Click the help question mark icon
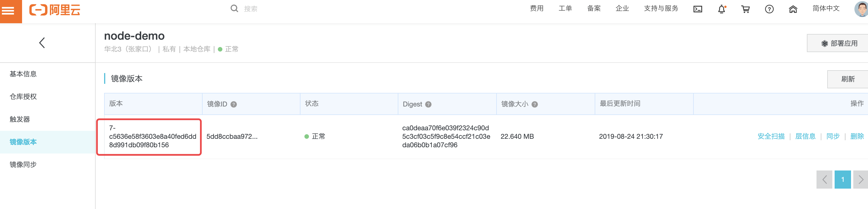868x209 pixels. point(769,9)
